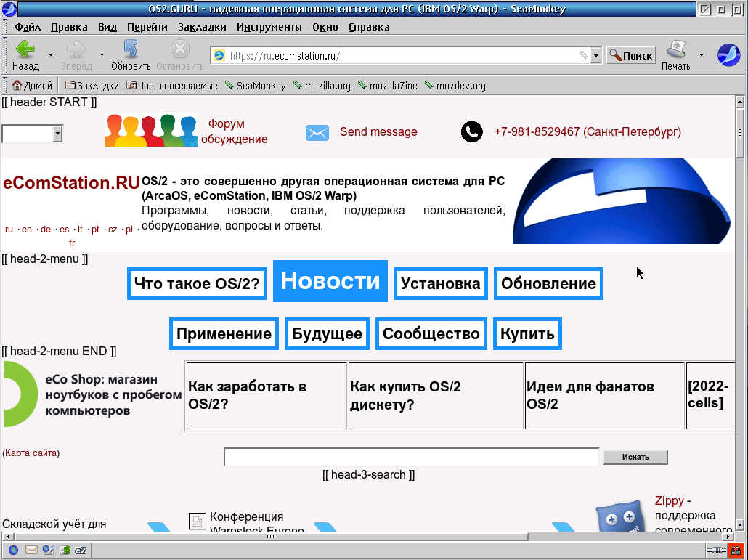This screenshot has height=560, width=748.
Task: Open the Будущее section
Action: click(328, 333)
